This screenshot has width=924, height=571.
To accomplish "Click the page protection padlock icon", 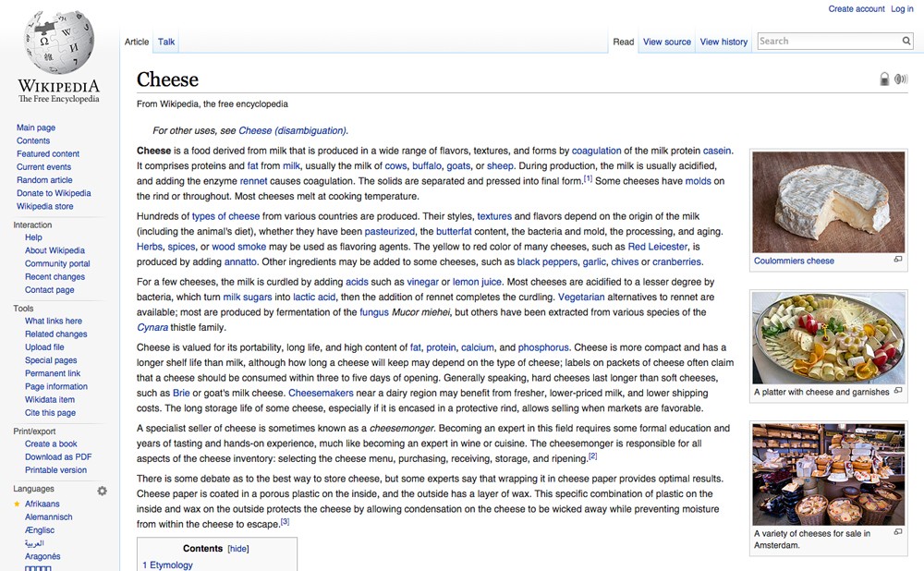I will coord(884,79).
